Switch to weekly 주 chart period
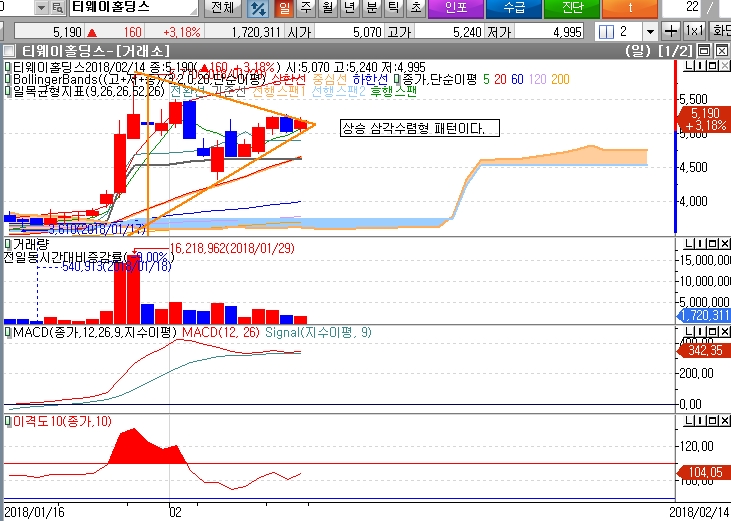Screen dimensions: 731x521 306,7
